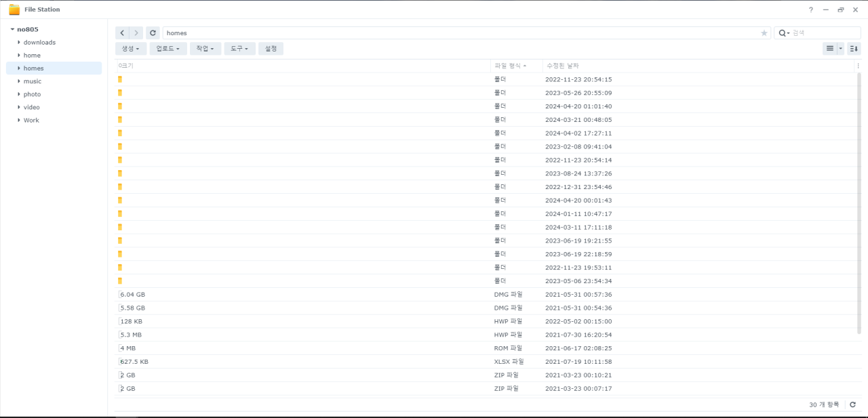Click the folder icon dated 2024-04-20 01:01:40

coord(120,106)
